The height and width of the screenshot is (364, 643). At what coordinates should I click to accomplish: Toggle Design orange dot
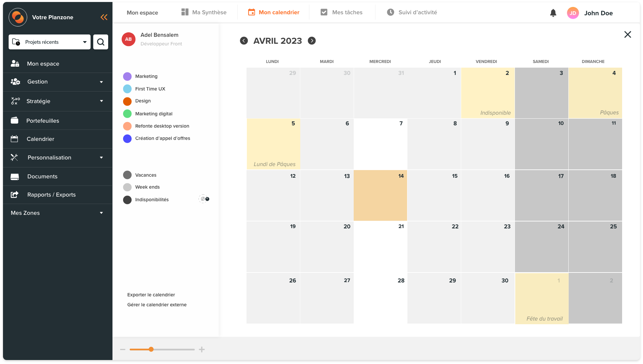click(x=127, y=101)
